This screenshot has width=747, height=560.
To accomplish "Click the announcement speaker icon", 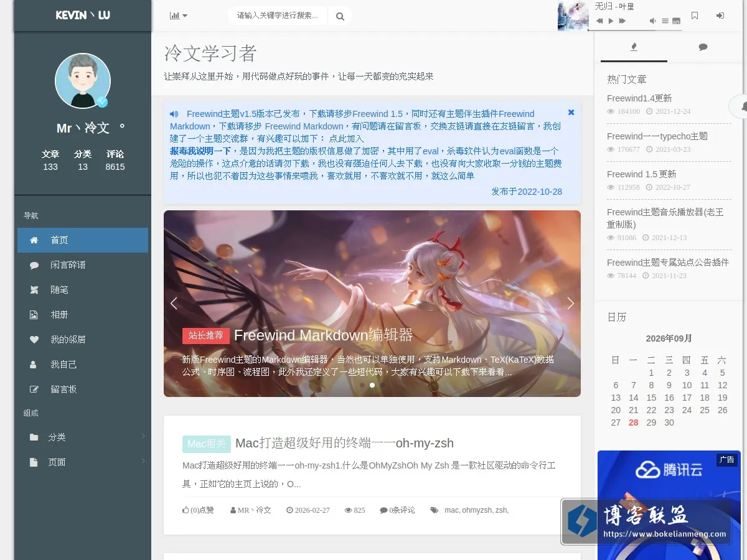I will pyautogui.click(x=174, y=114).
